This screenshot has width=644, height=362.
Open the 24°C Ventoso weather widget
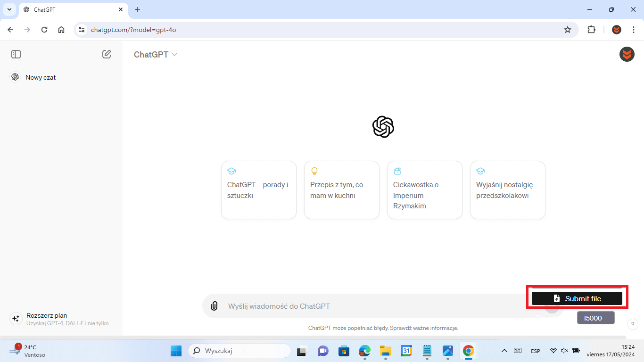(x=27, y=351)
